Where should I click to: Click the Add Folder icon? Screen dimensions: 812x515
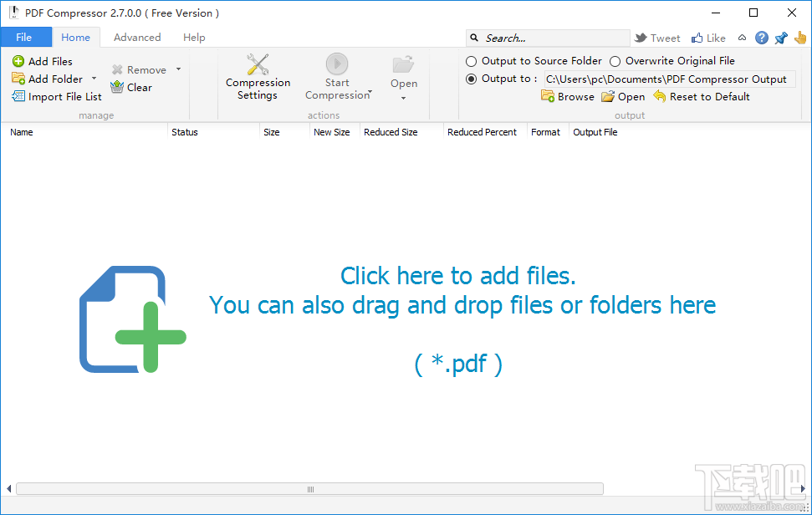(18, 79)
